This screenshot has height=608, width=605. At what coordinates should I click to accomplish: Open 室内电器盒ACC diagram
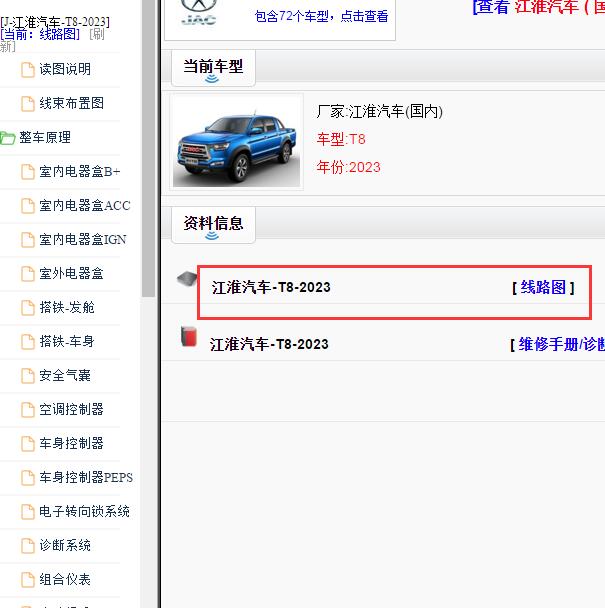(85, 206)
